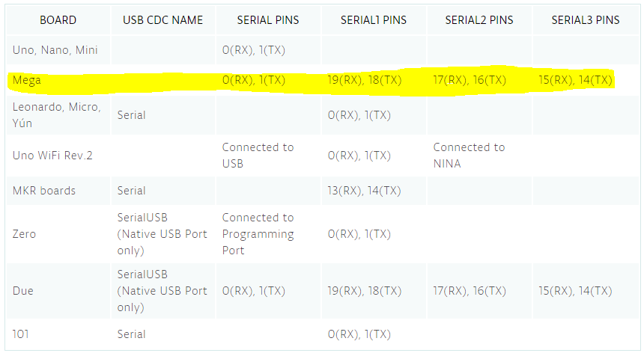This screenshot has height=353, width=644.
Task: Click the SERIAL2 PINS column header
Action: (479, 20)
